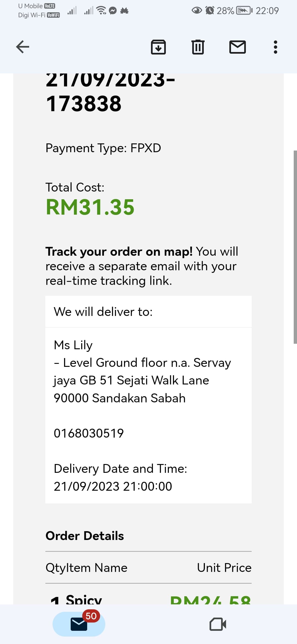Tap the Messenger notification icon

(113, 10)
